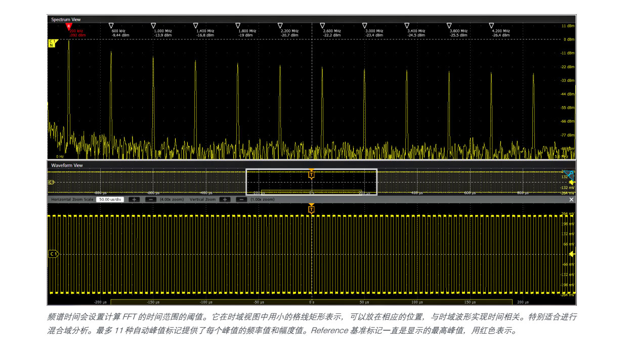Viewport: 632px width, 364px height.
Task: Select the 600 kHz peak marker
Action: tap(111, 25)
